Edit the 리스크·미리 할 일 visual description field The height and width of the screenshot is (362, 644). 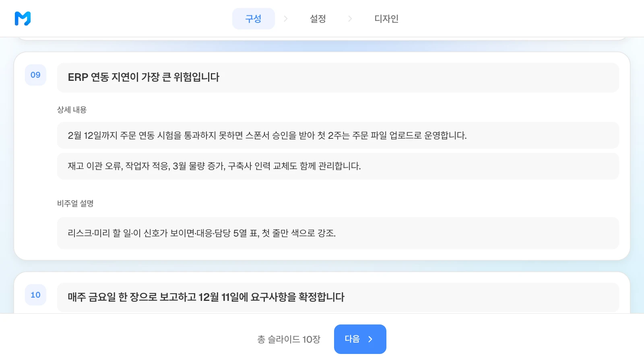[x=338, y=233]
